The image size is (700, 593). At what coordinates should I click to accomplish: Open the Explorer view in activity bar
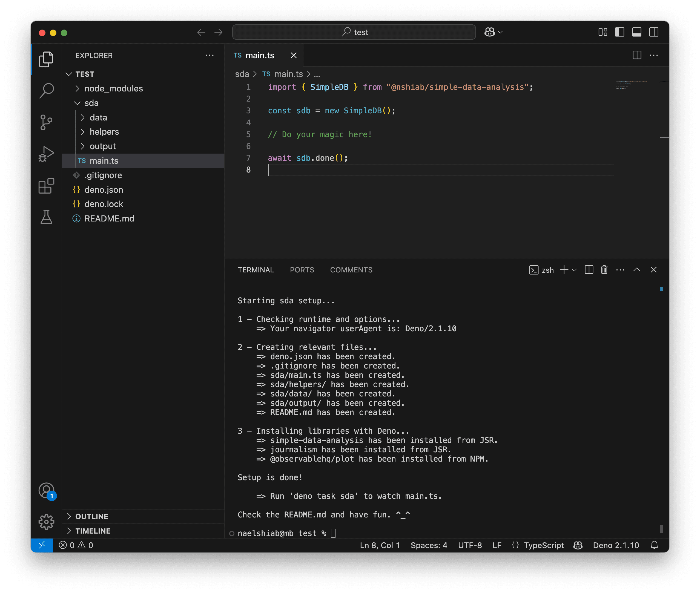click(46, 59)
